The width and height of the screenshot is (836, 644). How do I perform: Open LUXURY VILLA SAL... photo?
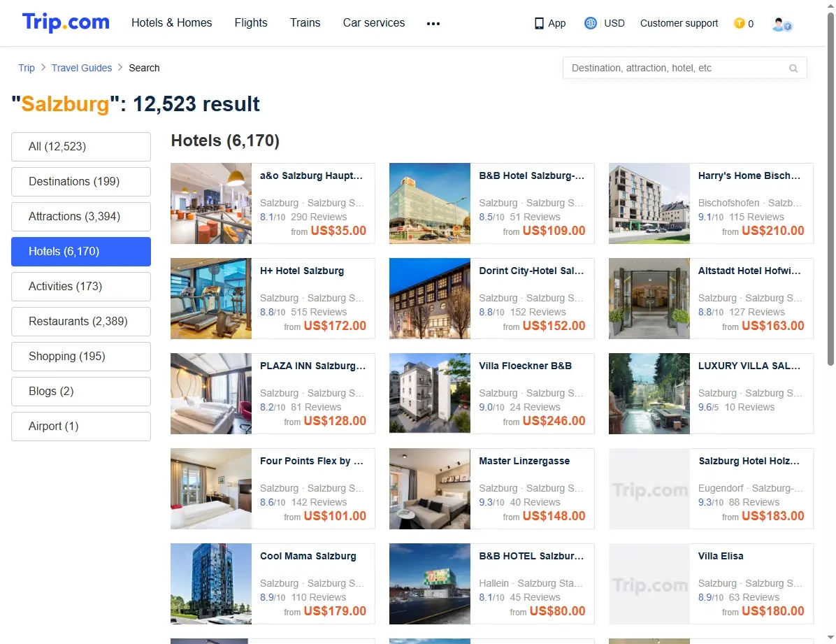[649, 393]
